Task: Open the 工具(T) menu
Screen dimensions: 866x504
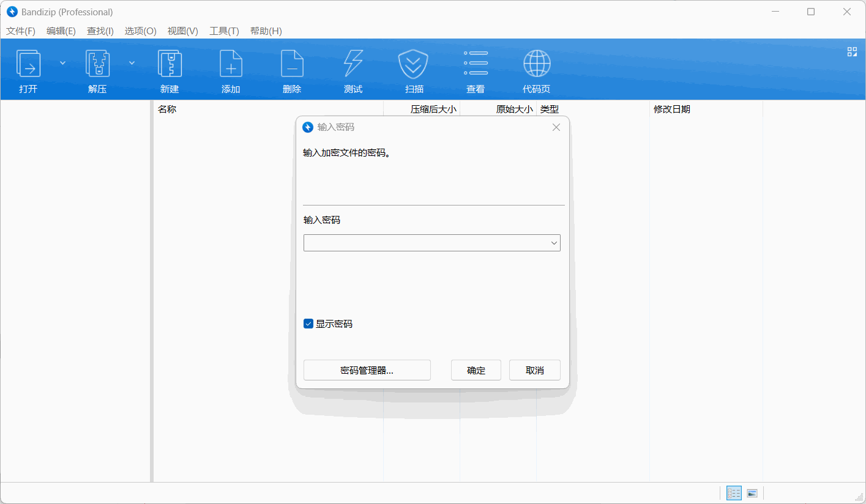Action: pos(224,31)
